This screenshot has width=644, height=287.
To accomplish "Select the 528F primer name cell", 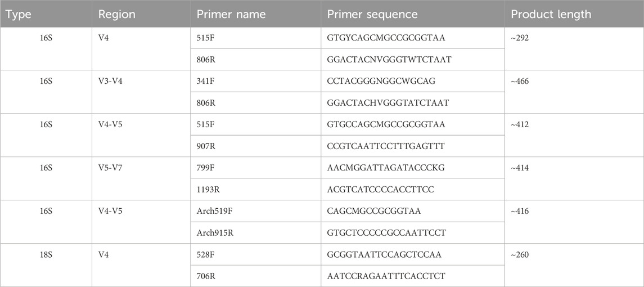I will tap(255, 254).
